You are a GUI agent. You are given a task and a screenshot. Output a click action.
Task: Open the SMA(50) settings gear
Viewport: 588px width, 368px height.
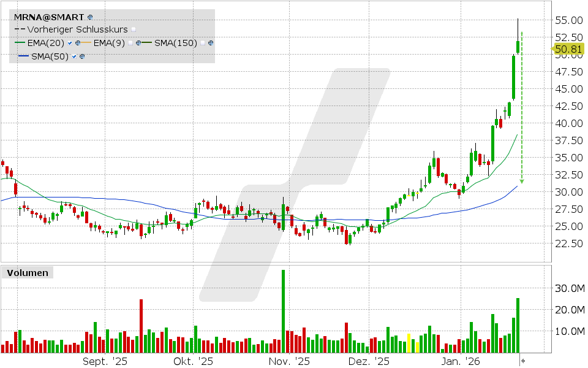click(x=81, y=57)
